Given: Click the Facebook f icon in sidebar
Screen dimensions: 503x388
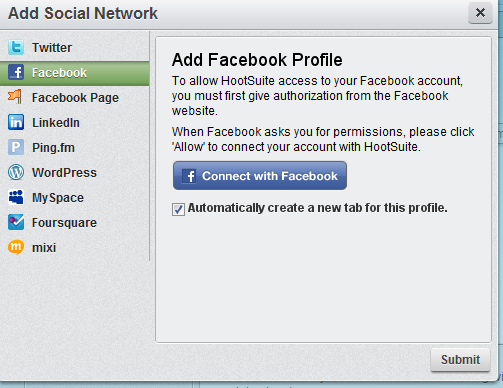Looking at the screenshot, I should click(x=16, y=72).
